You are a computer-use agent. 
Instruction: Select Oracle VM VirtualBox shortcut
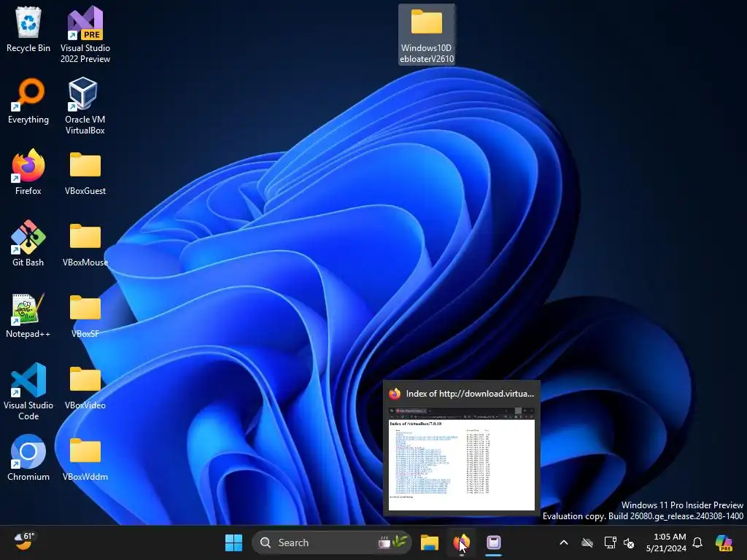point(85,106)
